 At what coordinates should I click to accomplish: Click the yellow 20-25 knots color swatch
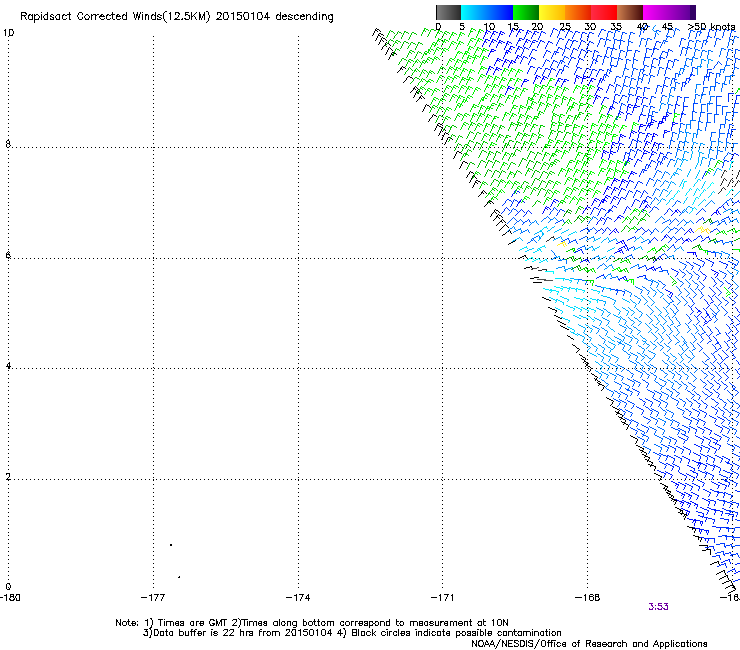click(x=552, y=12)
